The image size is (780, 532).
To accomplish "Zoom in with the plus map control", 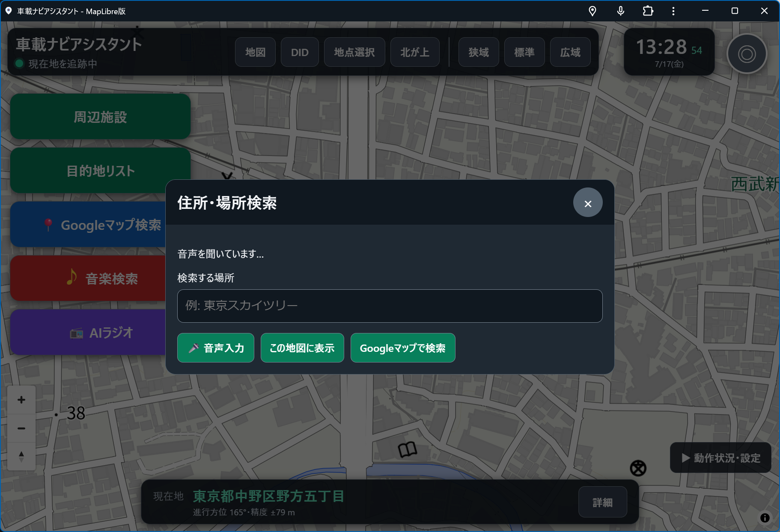I will pyautogui.click(x=21, y=400).
